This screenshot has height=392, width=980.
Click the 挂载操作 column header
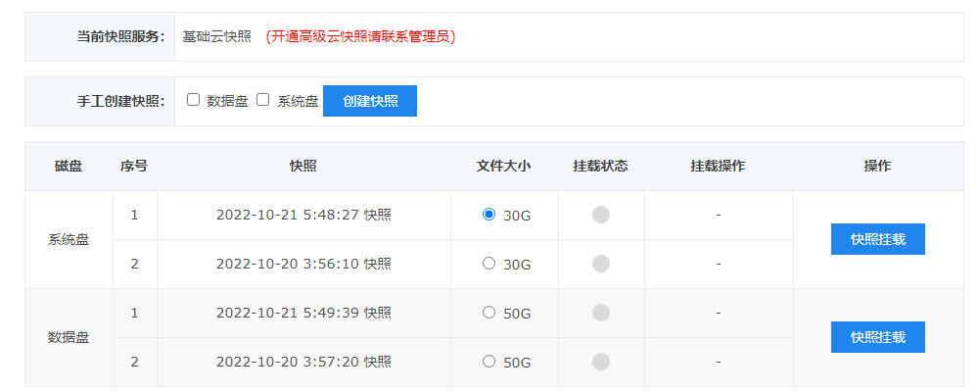(x=719, y=167)
